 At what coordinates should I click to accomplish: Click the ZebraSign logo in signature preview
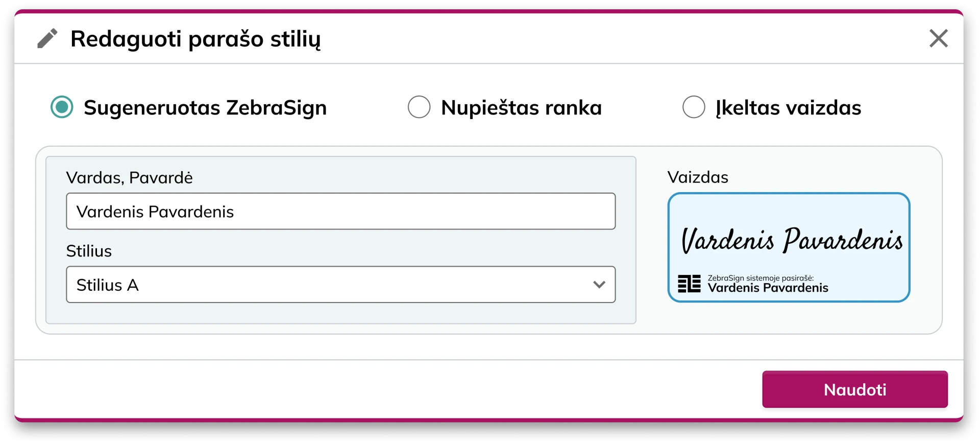pyautogui.click(x=690, y=283)
